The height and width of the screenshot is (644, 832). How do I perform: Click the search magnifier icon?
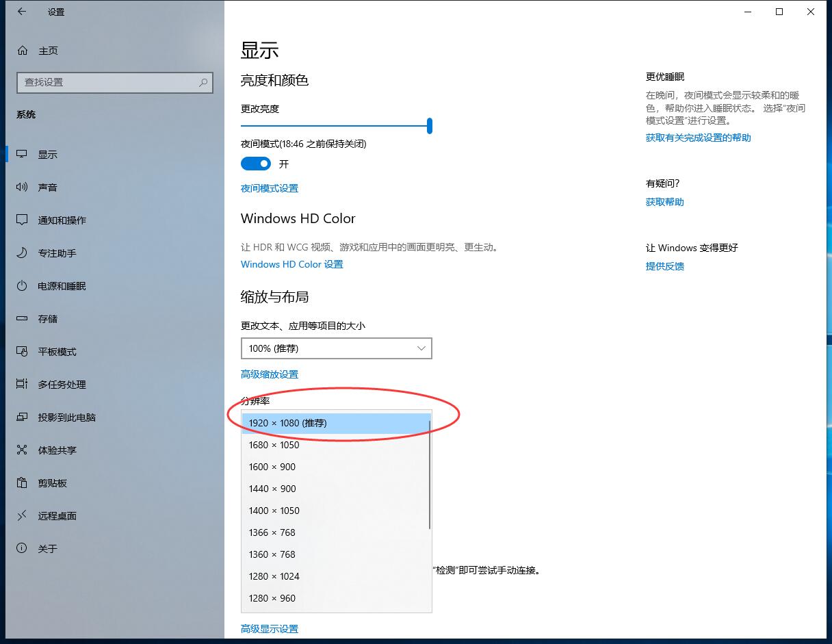coord(203,82)
